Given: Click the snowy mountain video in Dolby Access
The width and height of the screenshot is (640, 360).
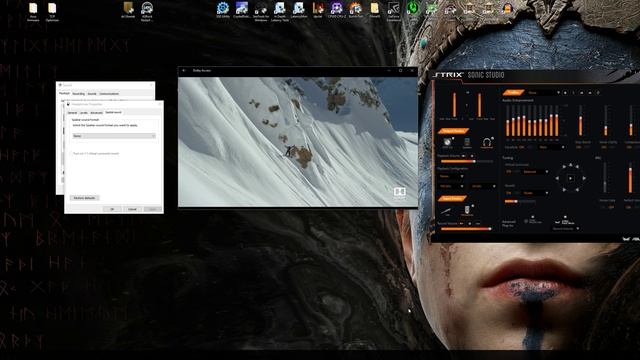Looking at the screenshot, I should pyautogui.click(x=298, y=142).
